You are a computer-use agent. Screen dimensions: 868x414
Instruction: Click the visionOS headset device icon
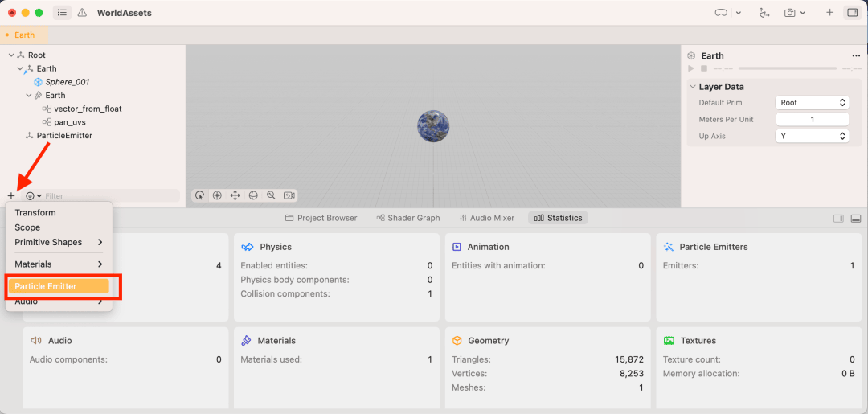[721, 13]
